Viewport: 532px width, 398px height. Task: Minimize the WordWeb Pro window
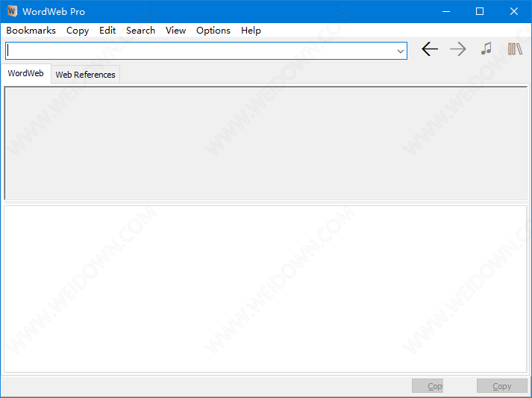point(446,11)
